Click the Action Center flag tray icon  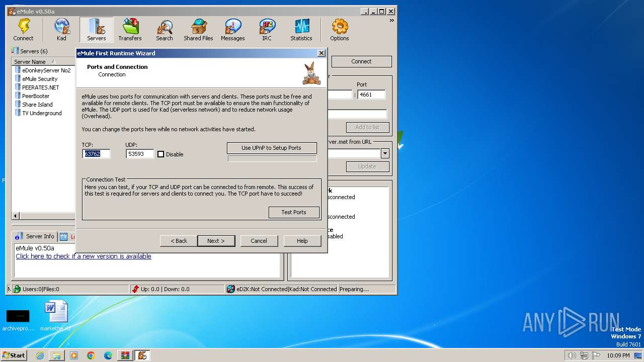coord(596,355)
